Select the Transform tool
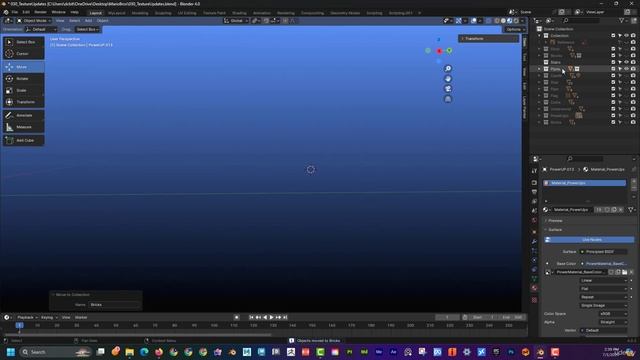 point(24,102)
